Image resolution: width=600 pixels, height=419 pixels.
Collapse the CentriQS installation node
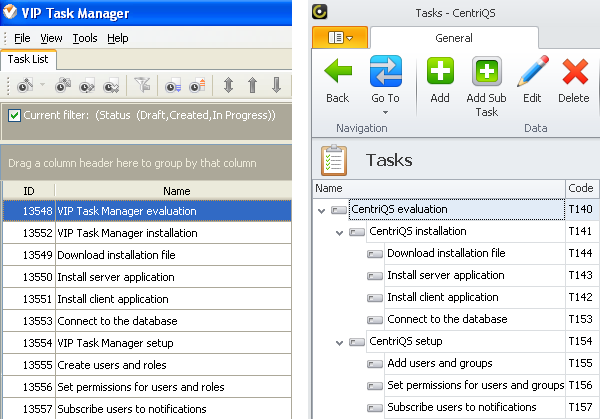point(339,232)
